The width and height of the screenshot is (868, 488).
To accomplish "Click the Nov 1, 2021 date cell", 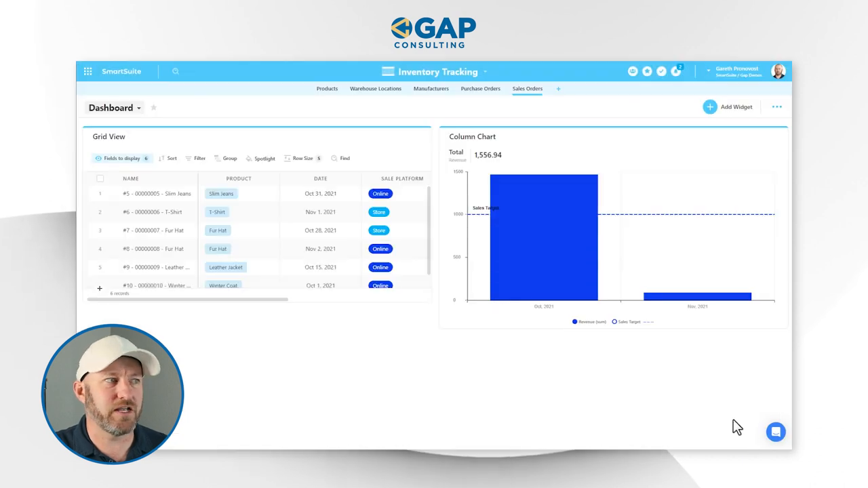I will (321, 212).
